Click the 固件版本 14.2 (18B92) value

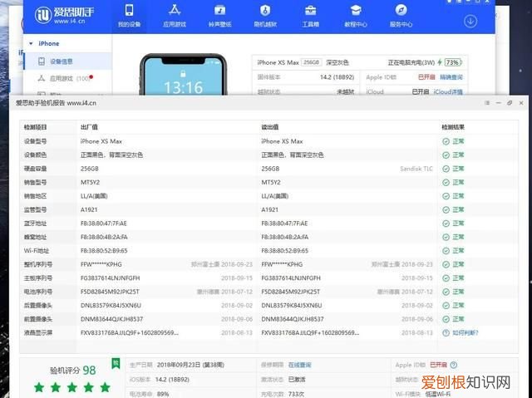(337, 77)
